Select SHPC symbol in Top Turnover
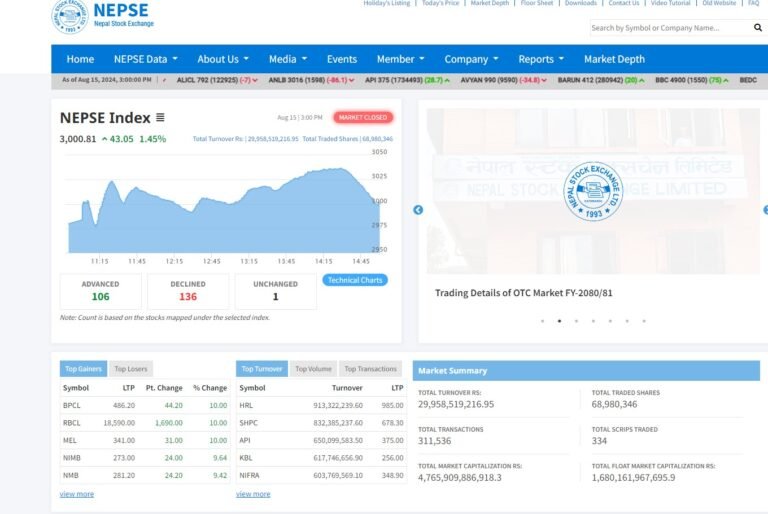The height and width of the screenshot is (514, 768). pos(248,423)
